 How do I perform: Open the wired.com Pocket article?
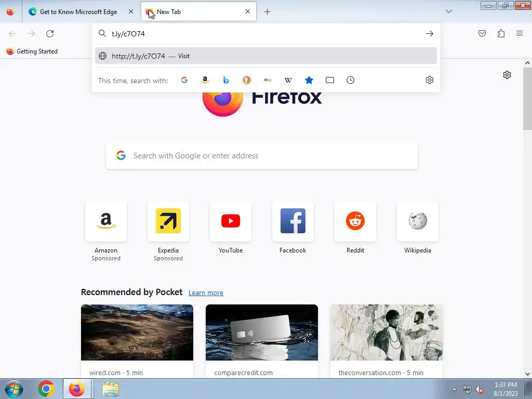coord(137,341)
